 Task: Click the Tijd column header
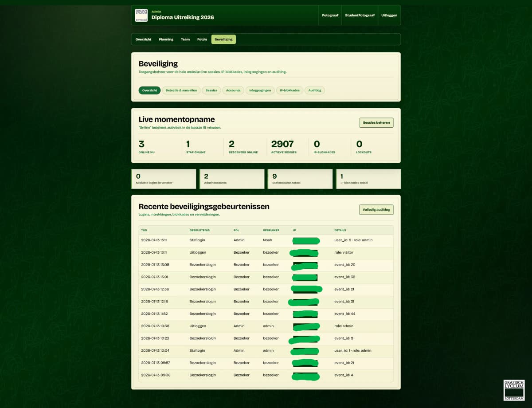[x=144, y=230]
